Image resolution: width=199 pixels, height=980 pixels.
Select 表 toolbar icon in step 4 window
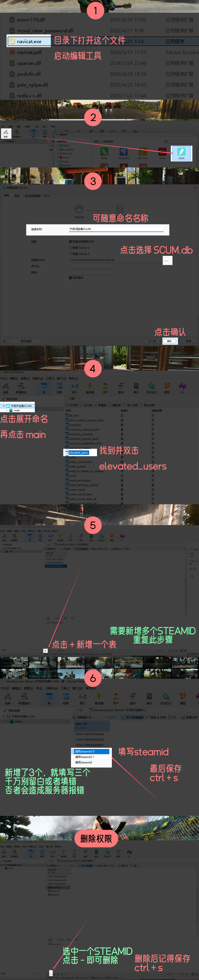coord(44,388)
